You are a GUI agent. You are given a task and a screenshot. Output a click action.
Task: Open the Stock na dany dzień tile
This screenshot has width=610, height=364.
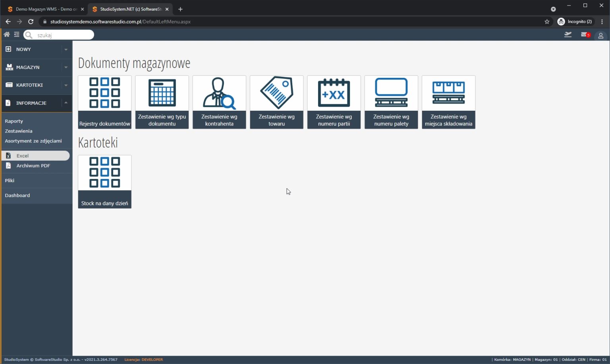click(x=104, y=182)
